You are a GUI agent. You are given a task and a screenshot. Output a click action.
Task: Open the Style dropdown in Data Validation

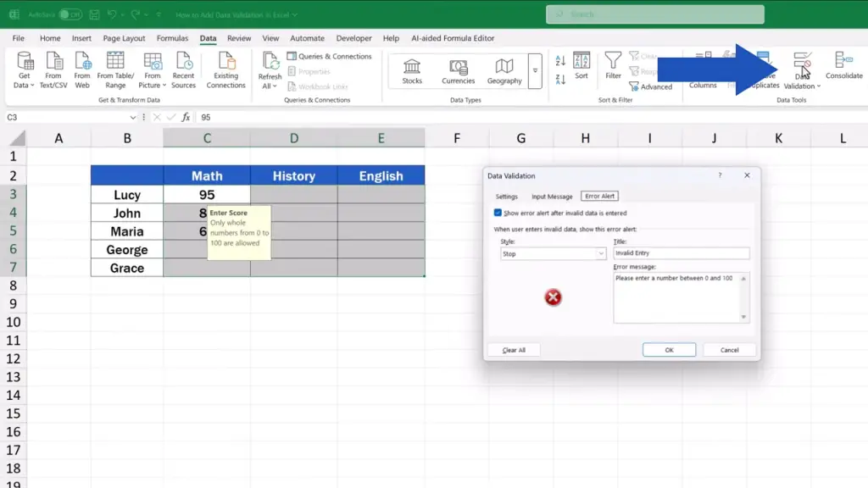[x=601, y=253]
